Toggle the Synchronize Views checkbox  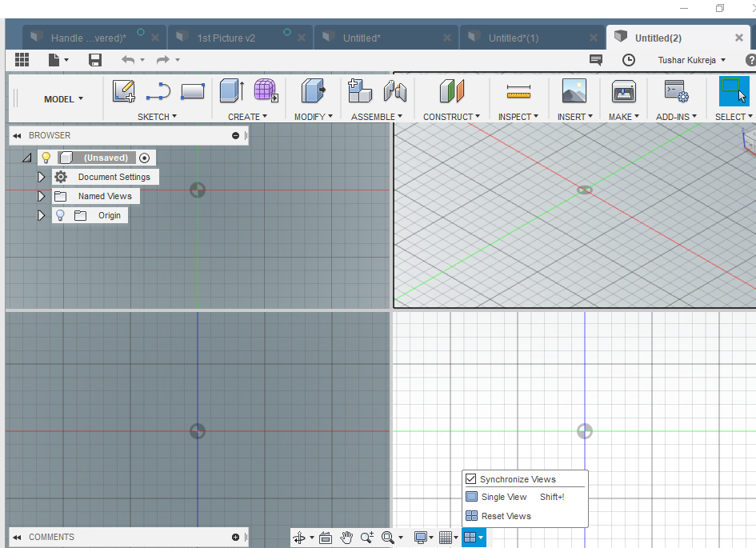[470, 479]
